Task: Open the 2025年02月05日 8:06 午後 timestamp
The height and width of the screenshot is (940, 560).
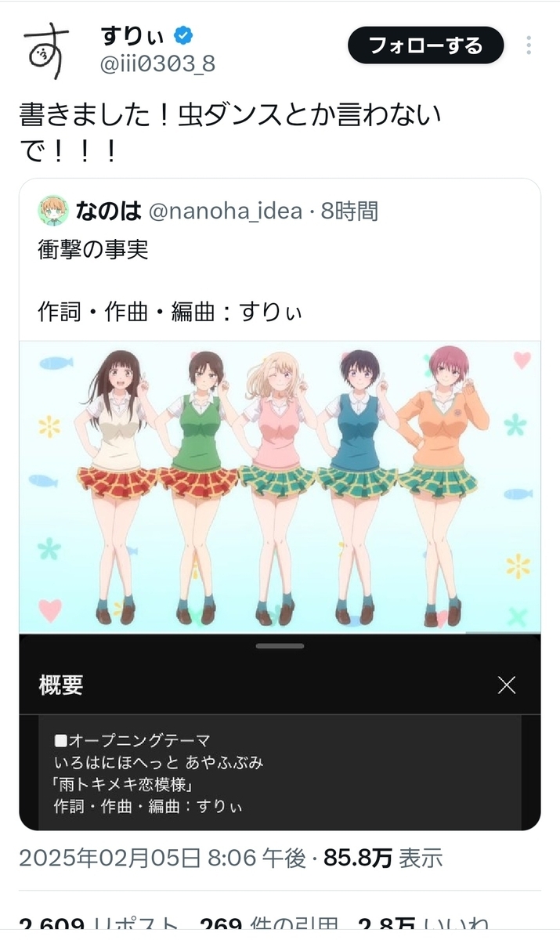Action: coord(162,858)
